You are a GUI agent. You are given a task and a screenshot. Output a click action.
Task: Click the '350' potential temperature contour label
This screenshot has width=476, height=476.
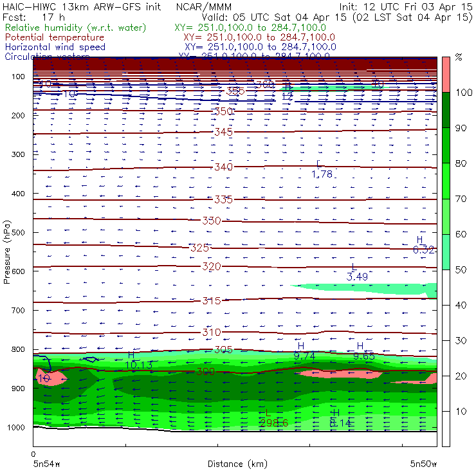(224, 111)
